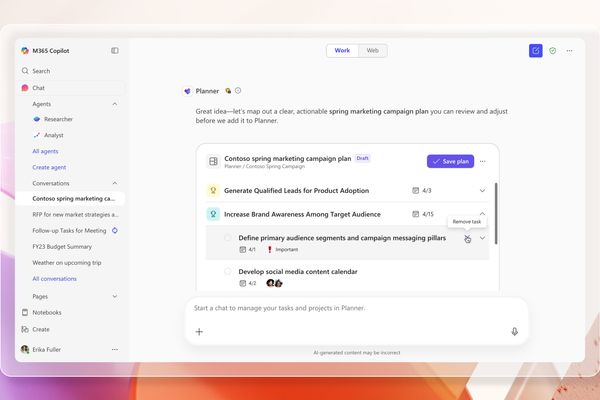Select Contoso spring marketing conversation
The height and width of the screenshot is (400, 600).
click(x=71, y=199)
